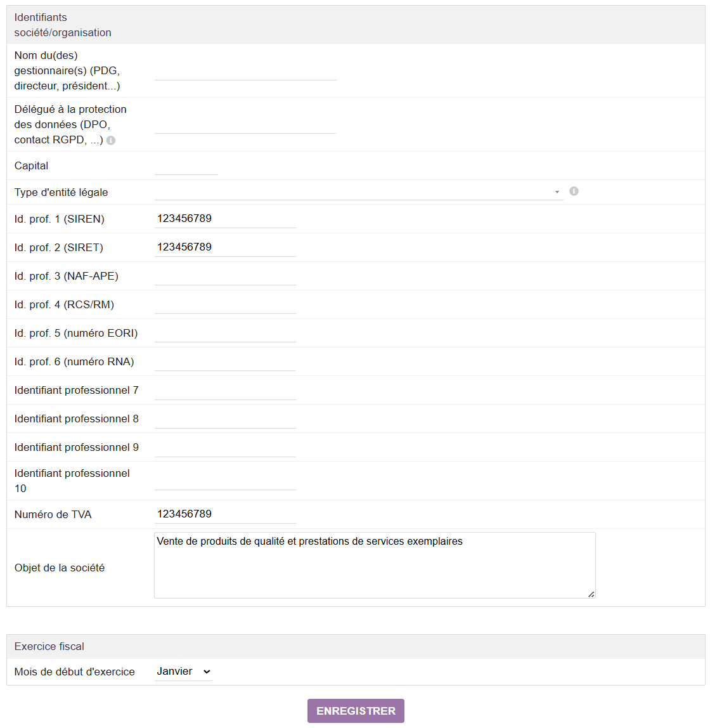
Task: Expand Mois de début d'exercice selector
Action: tap(183, 672)
